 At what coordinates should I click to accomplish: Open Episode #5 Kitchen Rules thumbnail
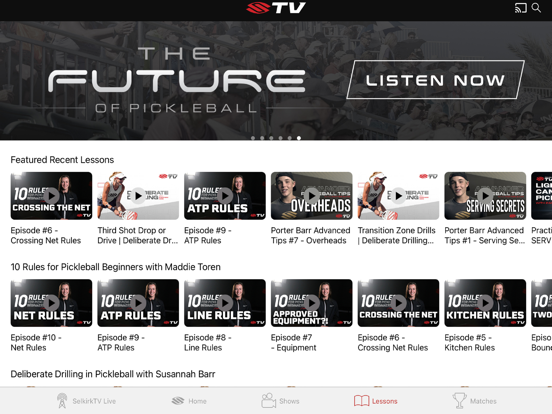[x=485, y=303]
